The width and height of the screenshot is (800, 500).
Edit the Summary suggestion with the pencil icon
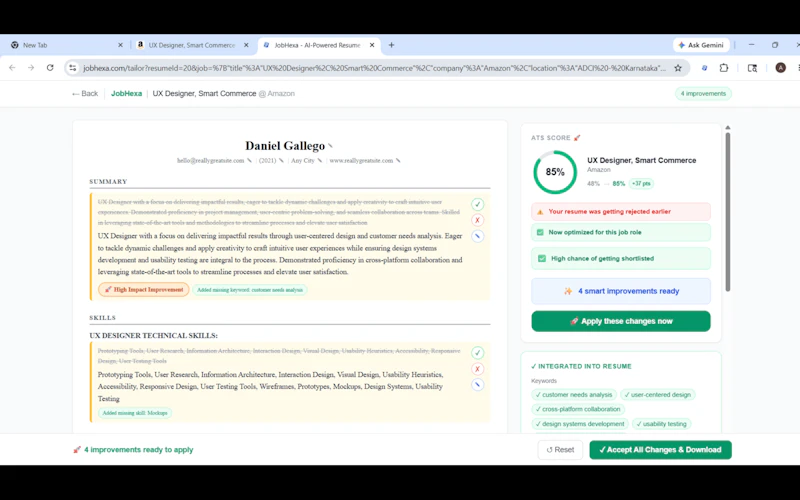point(477,236)
